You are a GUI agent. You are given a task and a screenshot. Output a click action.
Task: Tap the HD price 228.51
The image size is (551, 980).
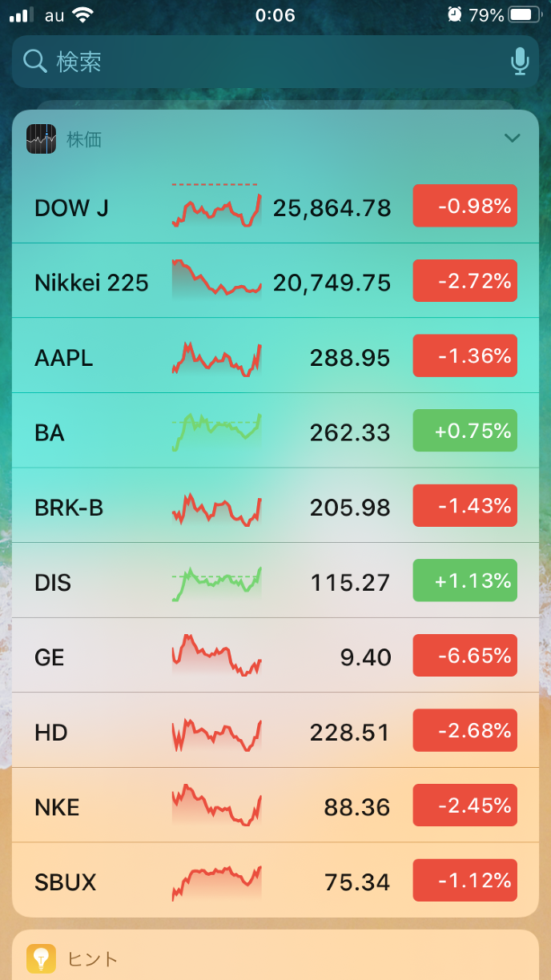[350, 732]
